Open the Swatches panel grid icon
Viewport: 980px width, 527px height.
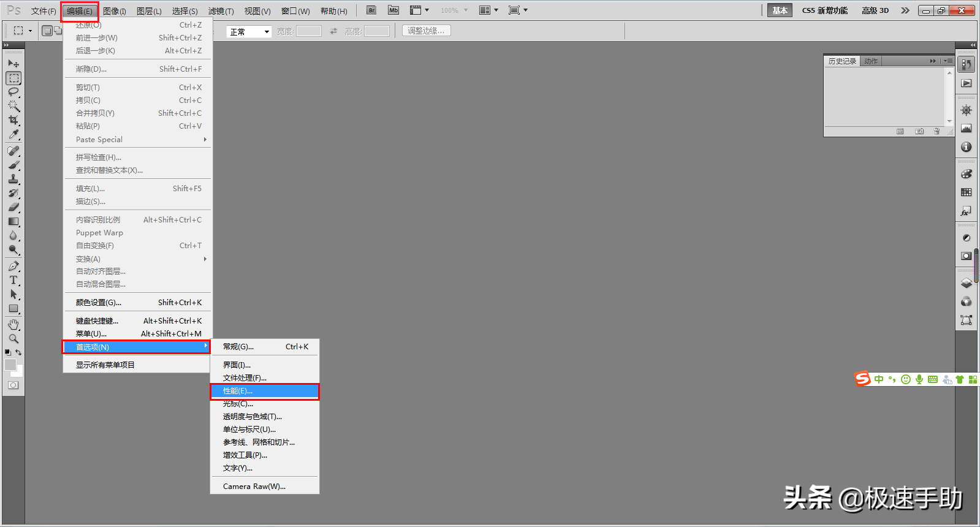coord(967,192)
